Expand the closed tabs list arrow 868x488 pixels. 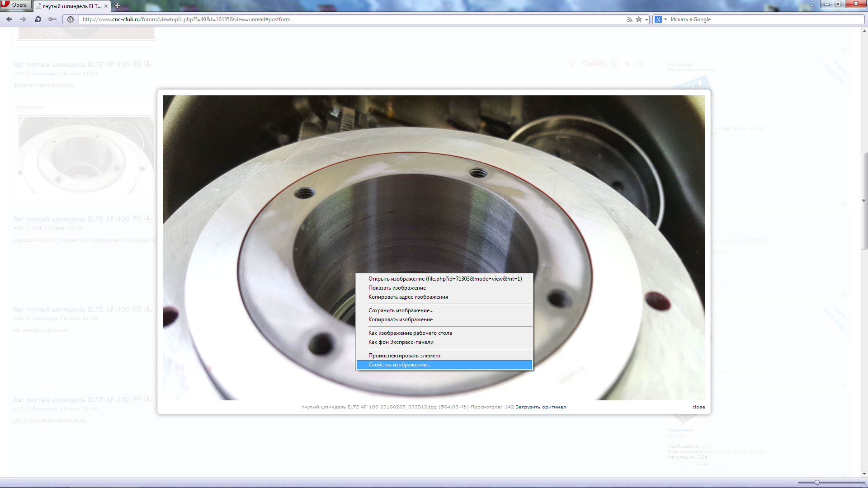coord(811,6)
